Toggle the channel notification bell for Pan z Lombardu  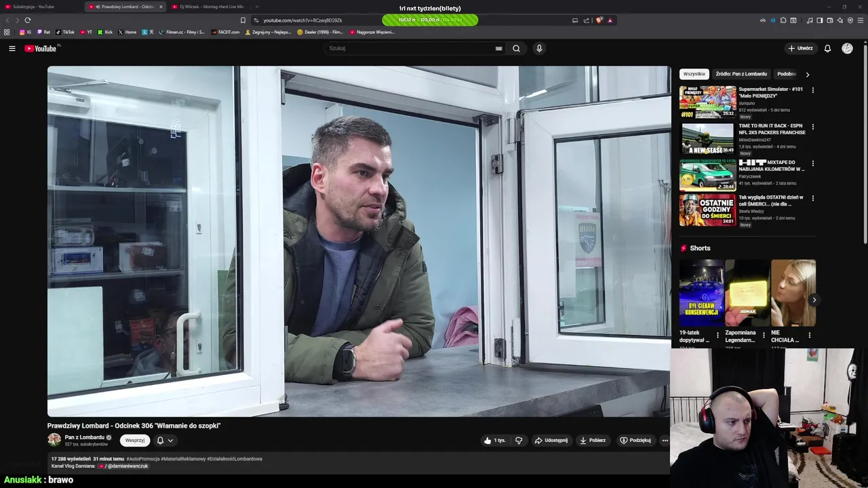(160, 440)
